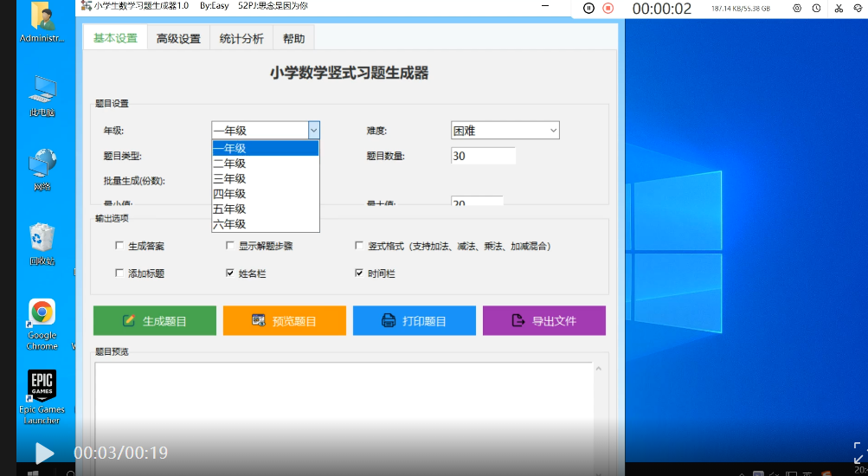Open the 网络 desktop icon
868x476 pixels.
coord(42,170)
